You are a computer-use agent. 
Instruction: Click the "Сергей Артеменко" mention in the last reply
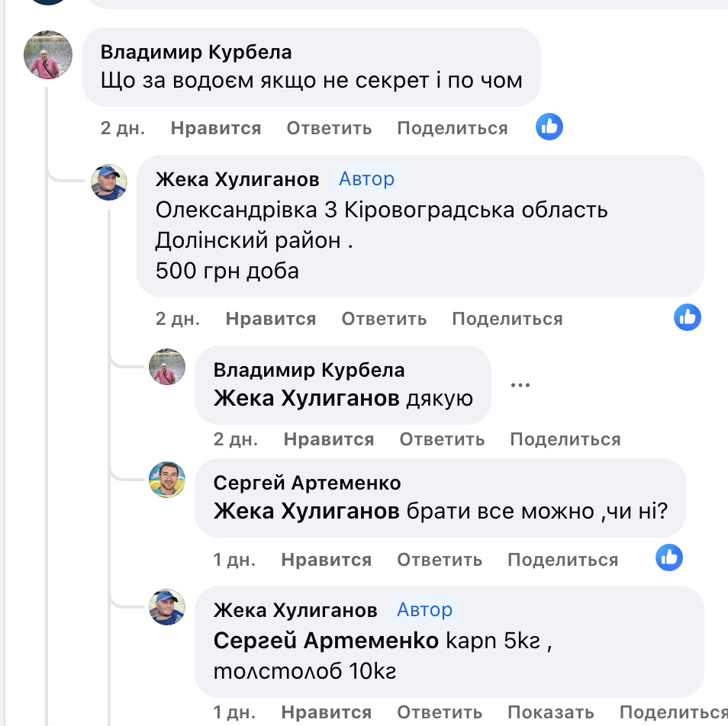(326, 641)
